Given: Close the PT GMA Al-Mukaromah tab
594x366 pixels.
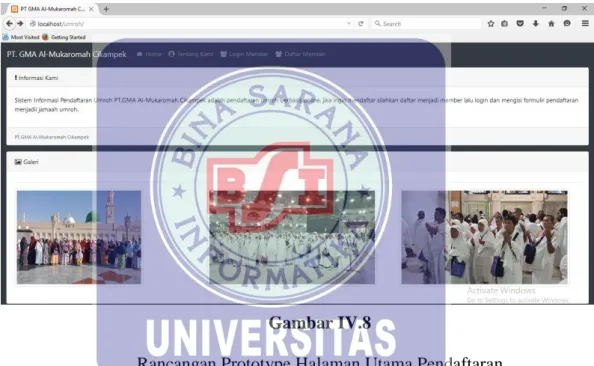Looking at the screenshot, I should coord(91,9).
